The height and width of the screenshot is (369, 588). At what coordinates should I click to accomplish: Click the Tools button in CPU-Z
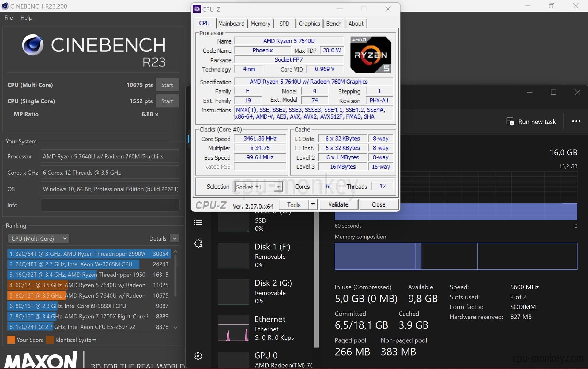[x=294, y=204]
